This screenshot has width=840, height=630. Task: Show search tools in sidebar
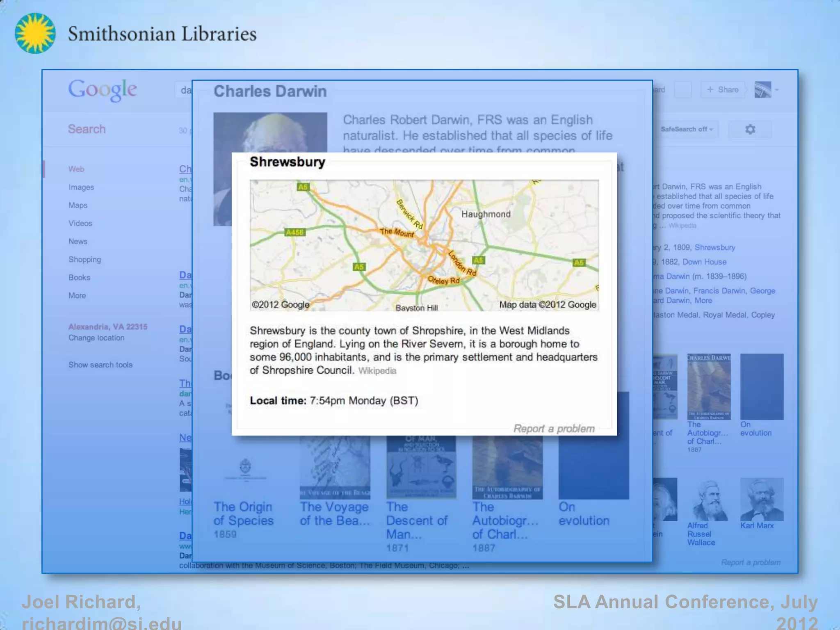100,365
